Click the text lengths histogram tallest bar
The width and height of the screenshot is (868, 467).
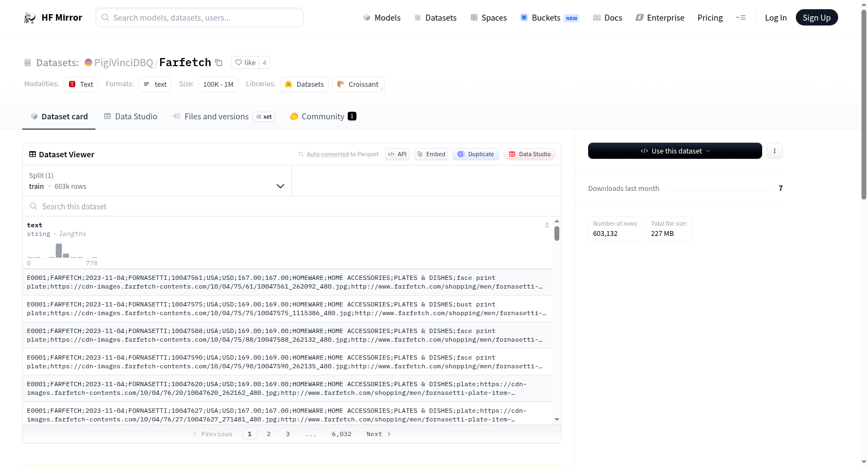tap(59, 251)
